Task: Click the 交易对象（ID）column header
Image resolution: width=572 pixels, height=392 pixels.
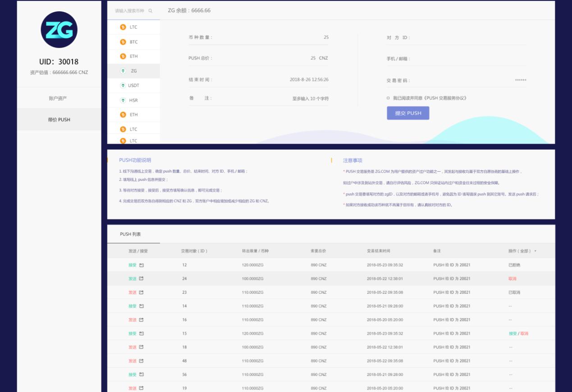Action: (194, 251)
